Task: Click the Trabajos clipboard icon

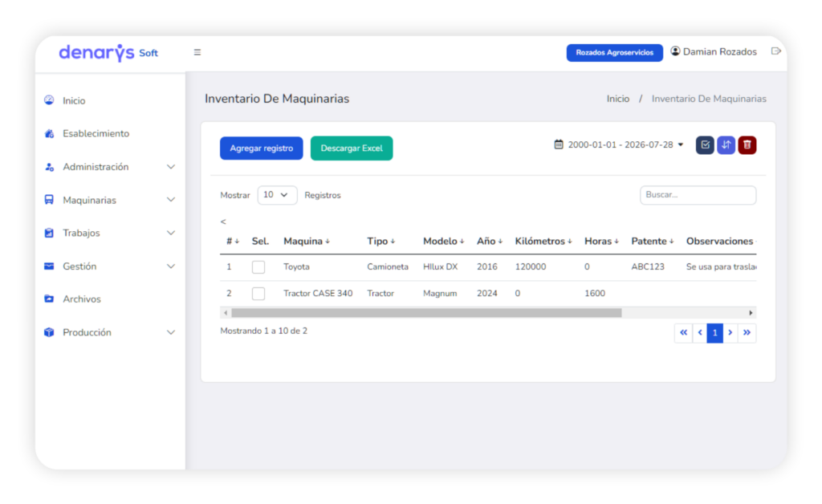Action: [49, 233]
